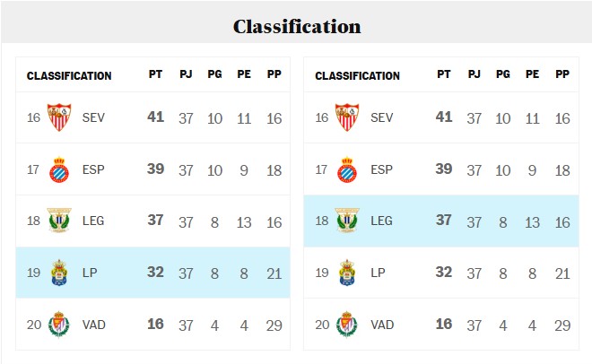The height and width of the screenshot is (364, 592).
Task: Select PP column header in right table
Action: (562, 74)
